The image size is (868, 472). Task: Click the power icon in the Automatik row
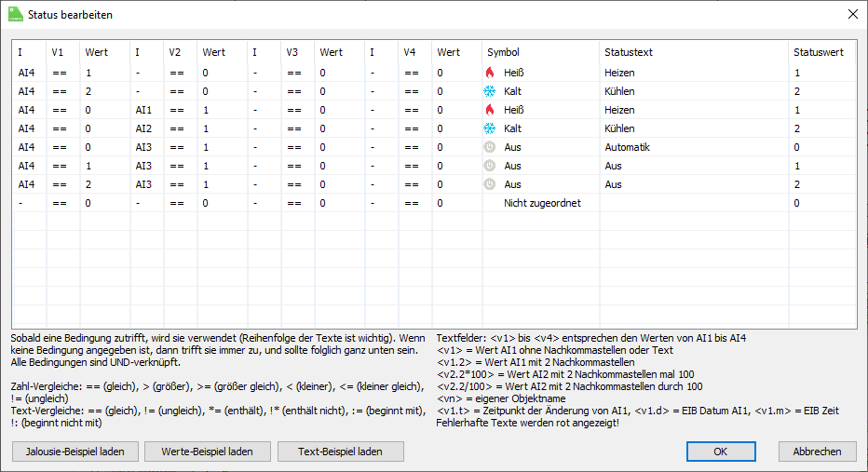[x=489, y=147]
